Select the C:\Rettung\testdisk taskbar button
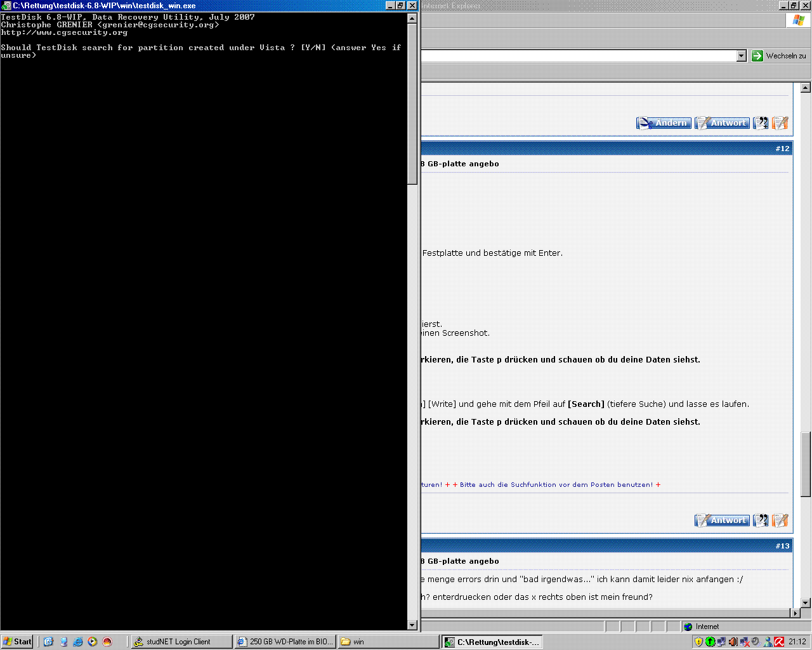 coord(492,642)
